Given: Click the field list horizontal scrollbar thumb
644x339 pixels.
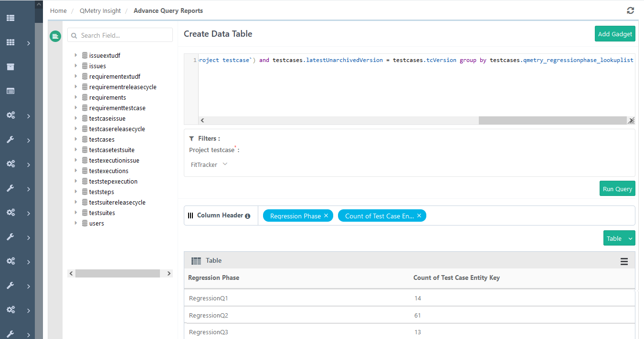Looking at the screenshot, I should [117, 274].
